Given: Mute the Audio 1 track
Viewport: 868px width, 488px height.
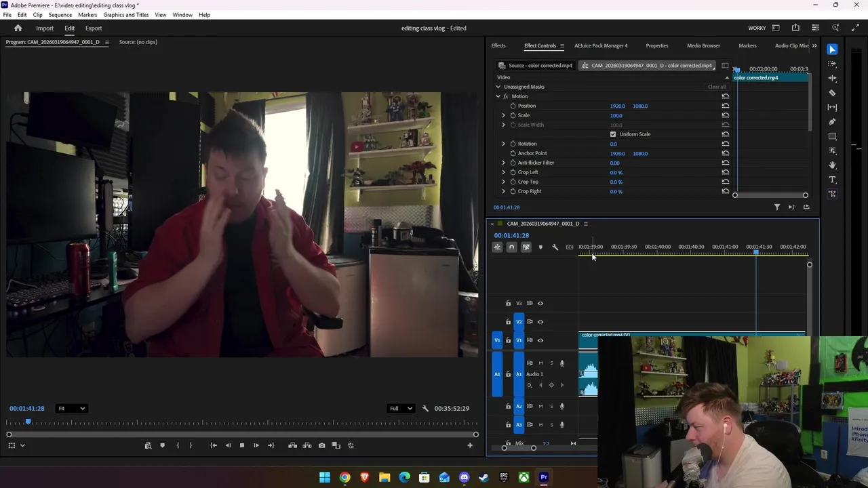Looking at the screenshot, I should click(540, 363).
